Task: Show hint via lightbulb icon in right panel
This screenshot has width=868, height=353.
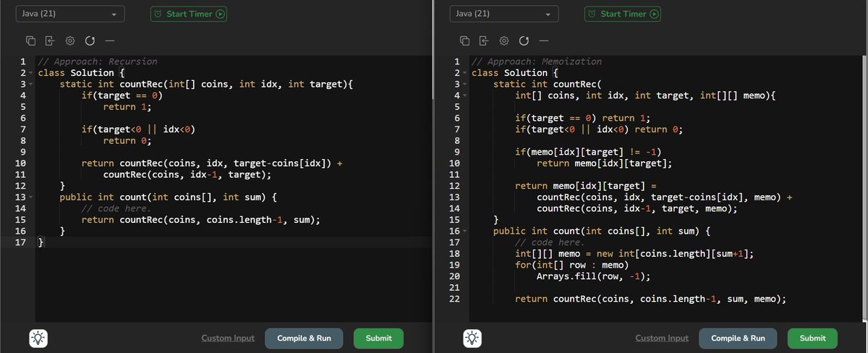Action: (x=472, y=338)
